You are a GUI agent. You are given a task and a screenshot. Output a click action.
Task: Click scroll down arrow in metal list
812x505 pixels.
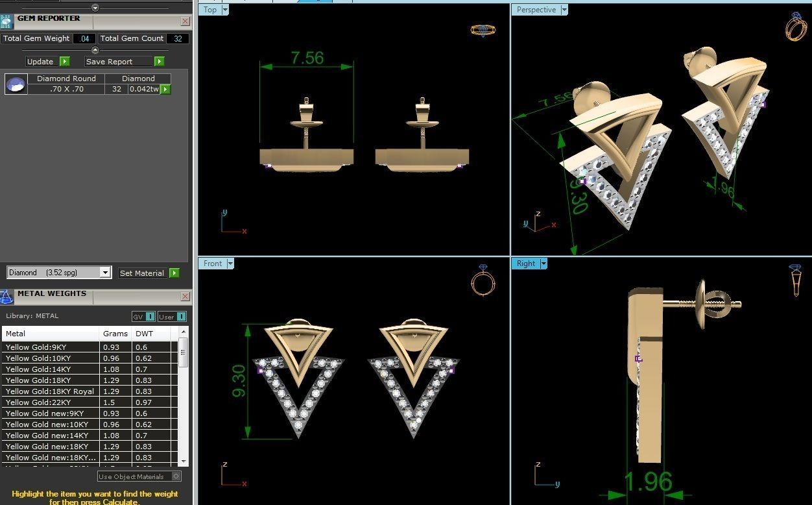(x=184, y=460)
